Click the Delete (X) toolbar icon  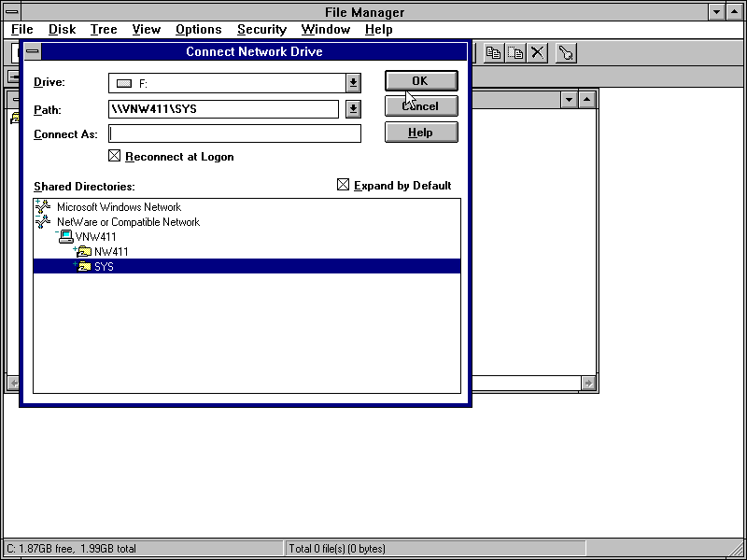click(538, 53)
